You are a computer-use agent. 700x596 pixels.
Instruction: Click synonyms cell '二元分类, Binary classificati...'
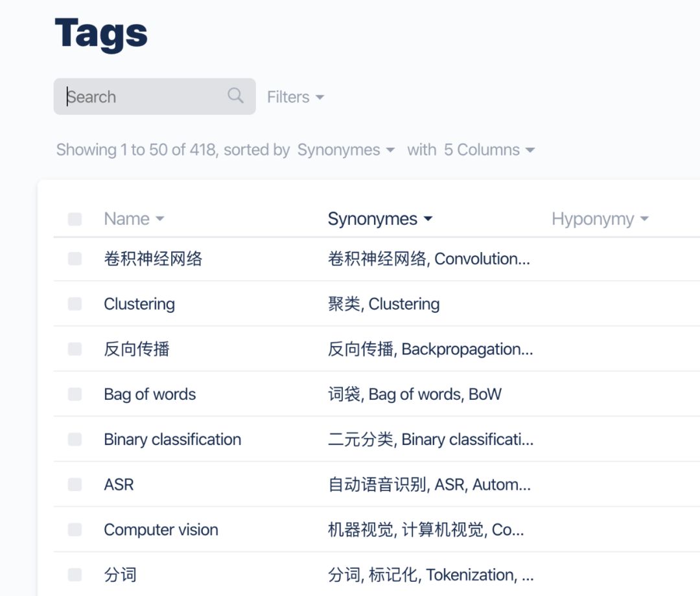click(x=431, y=439)
